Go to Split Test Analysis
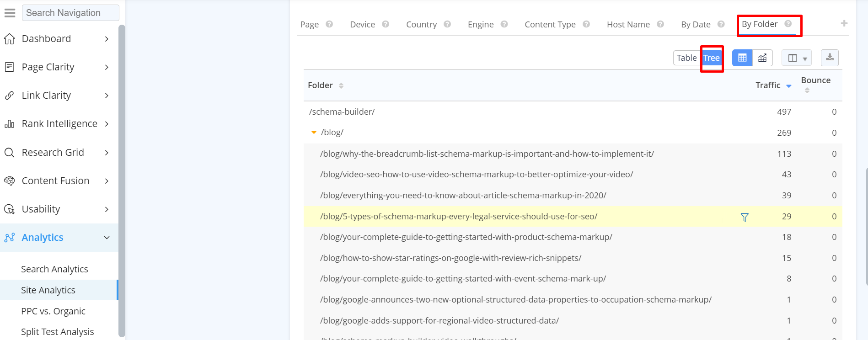 [57, 332]
